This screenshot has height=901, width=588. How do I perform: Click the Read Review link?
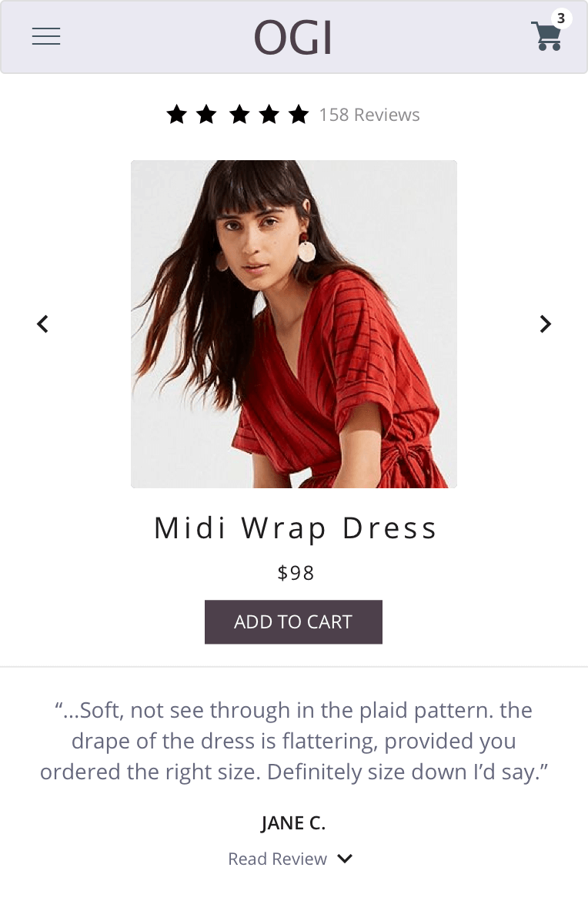click(x=278, y=859)
